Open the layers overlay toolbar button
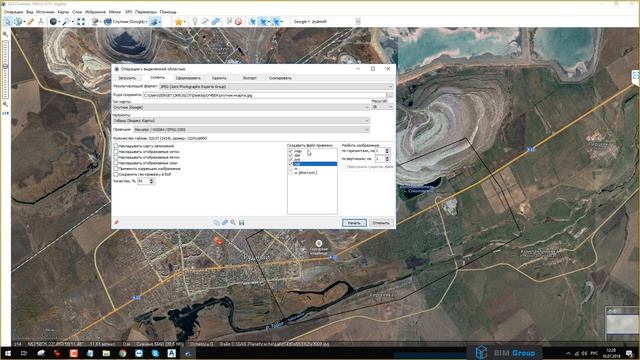The width and height of the screenshot is (640, 360). point(154,22)
